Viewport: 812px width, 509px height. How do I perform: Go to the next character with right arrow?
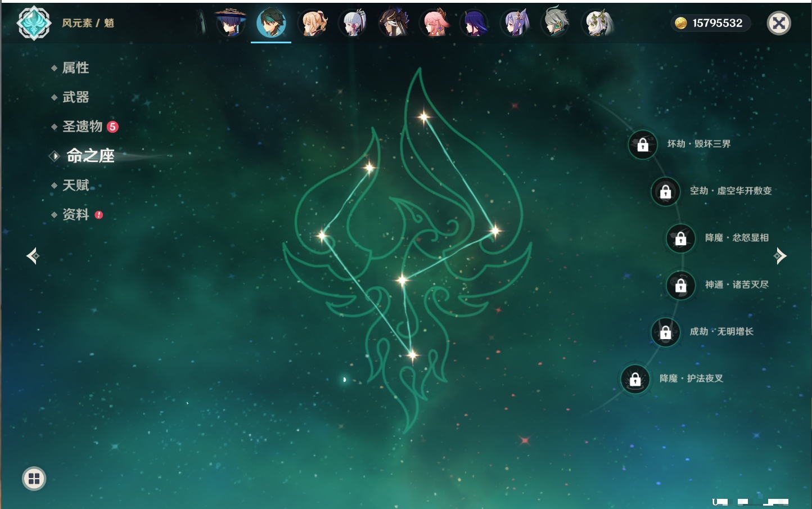click(x=780, y=256)
